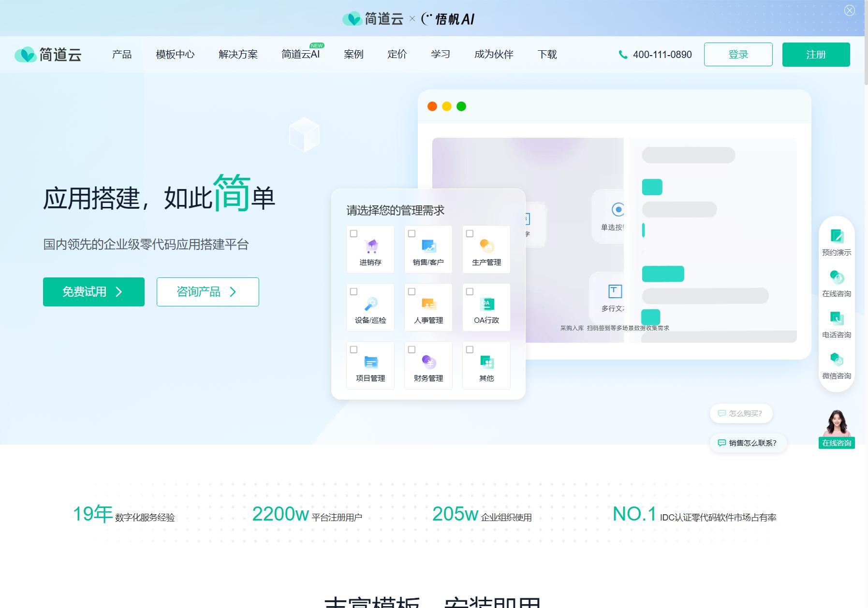
Task: Go to the 案例 nav item
Action: pos(353,55)
